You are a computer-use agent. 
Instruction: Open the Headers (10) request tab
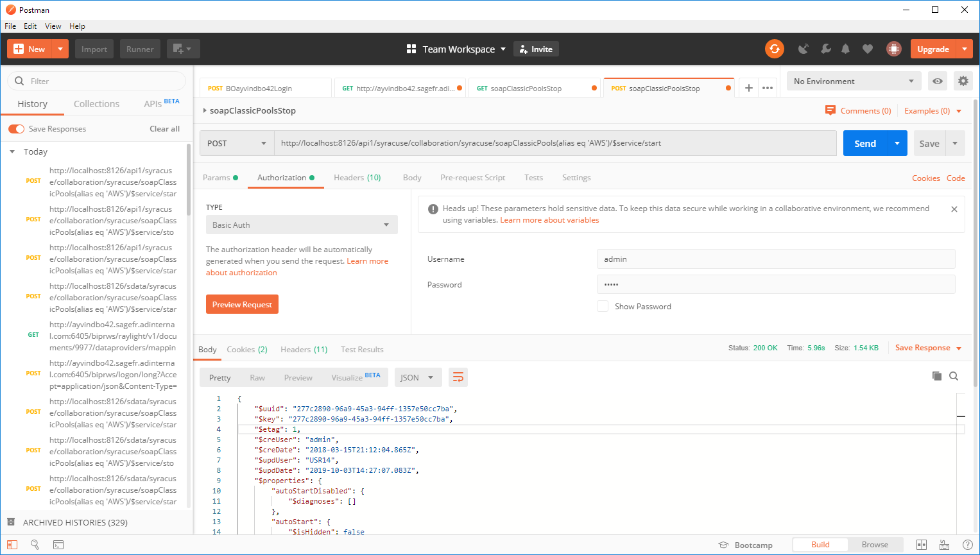pos(357,178)
